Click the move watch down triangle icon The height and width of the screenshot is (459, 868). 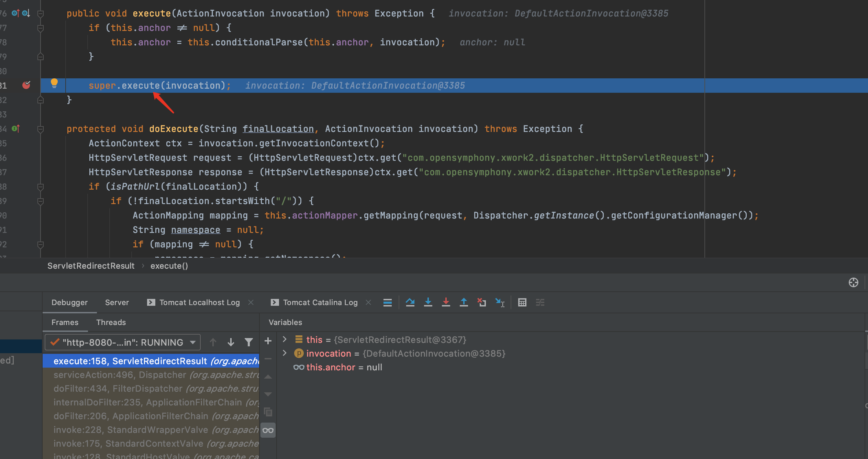click(268, 394)
